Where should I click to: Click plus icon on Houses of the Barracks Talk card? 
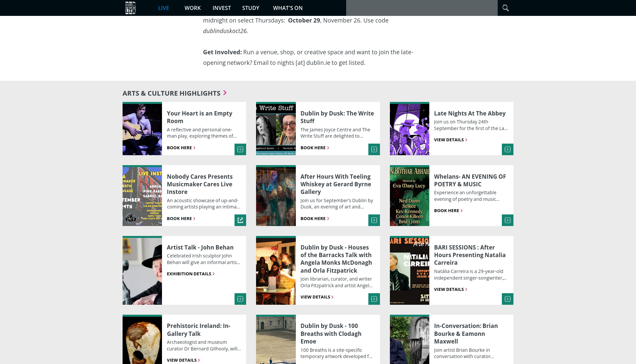point(374,299)
